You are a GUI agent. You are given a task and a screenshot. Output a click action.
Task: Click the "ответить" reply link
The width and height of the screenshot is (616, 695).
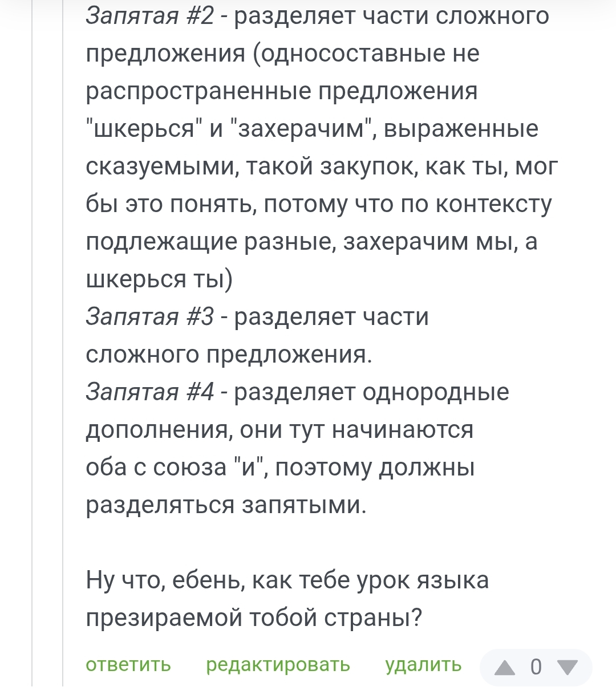point(128,665)
